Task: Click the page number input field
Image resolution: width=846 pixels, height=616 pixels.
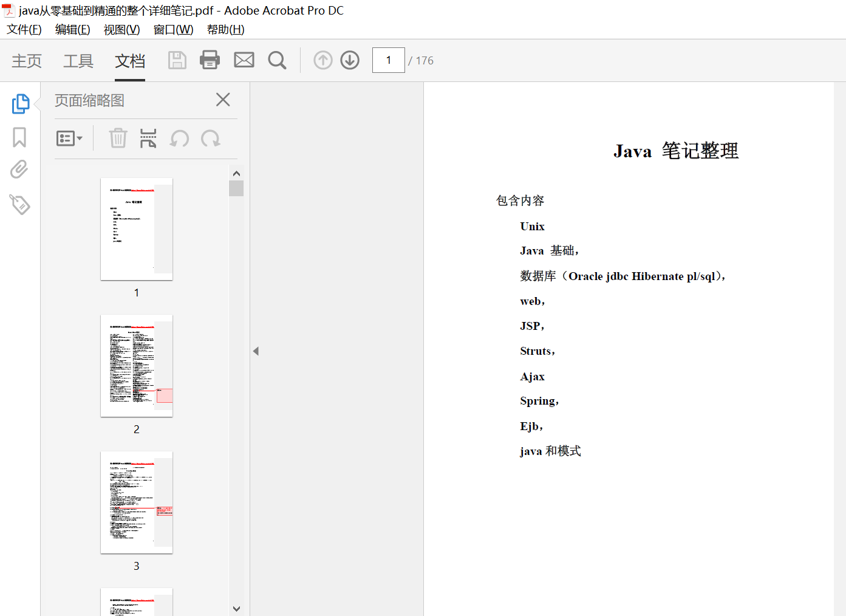Action: pos(388,60)
